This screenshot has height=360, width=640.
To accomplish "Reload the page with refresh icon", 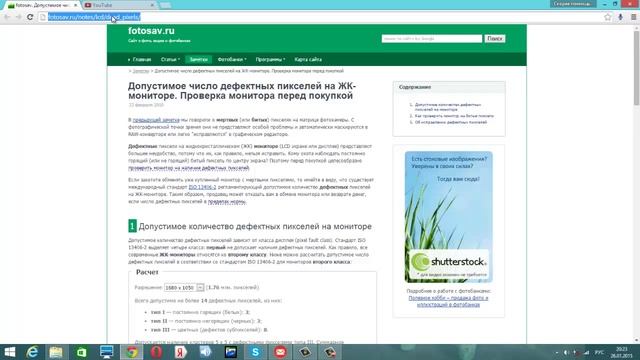I will [30, 17].
